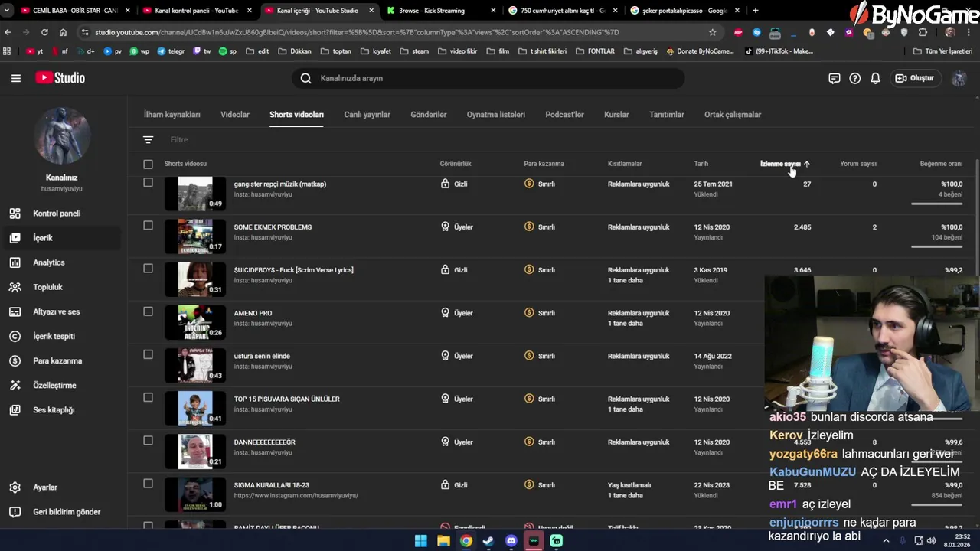Switch to Oynatma listeleri tab

pos(496,115)
